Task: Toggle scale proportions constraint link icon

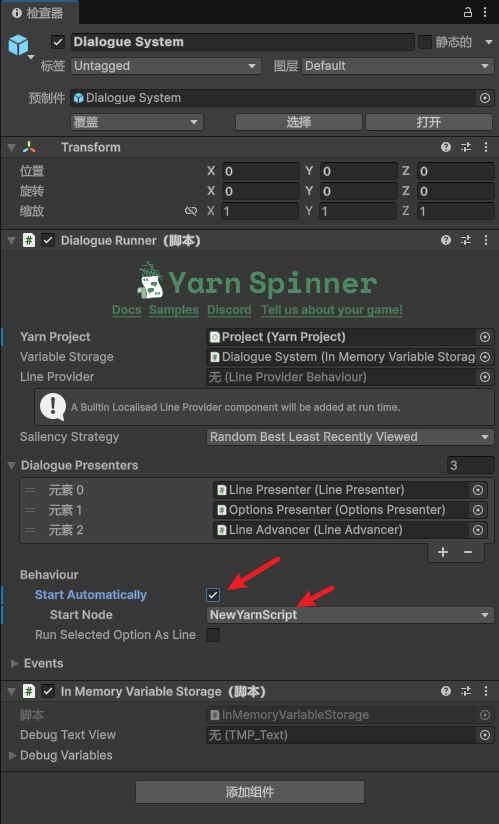Action: coord(191,211)
